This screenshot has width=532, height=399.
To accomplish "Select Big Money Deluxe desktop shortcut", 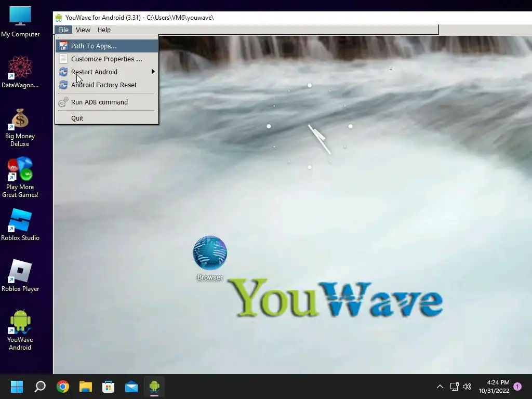I will (x=20, y=128).
